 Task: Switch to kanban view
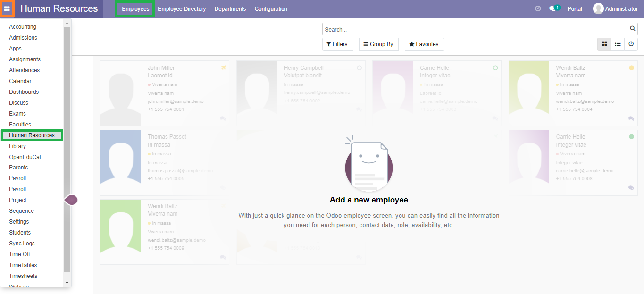(604, 44)
